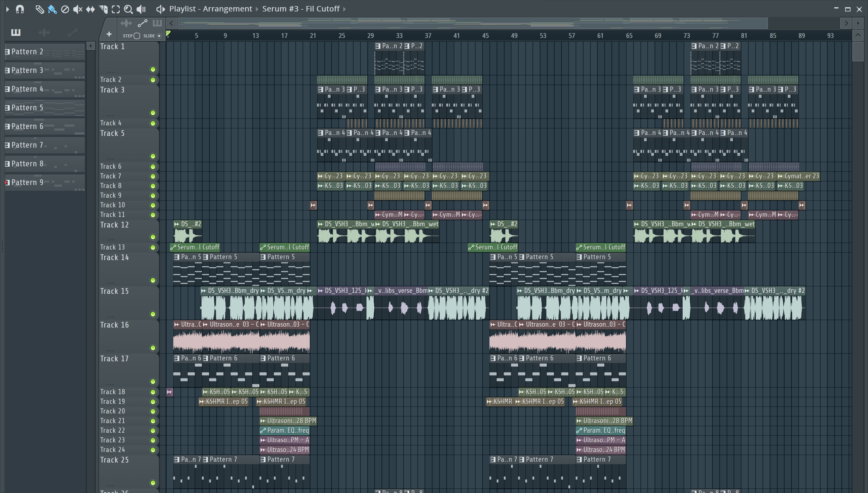Mute Track 2 with green light
Screen dimensions: 868x493
(x=153, y=80)
